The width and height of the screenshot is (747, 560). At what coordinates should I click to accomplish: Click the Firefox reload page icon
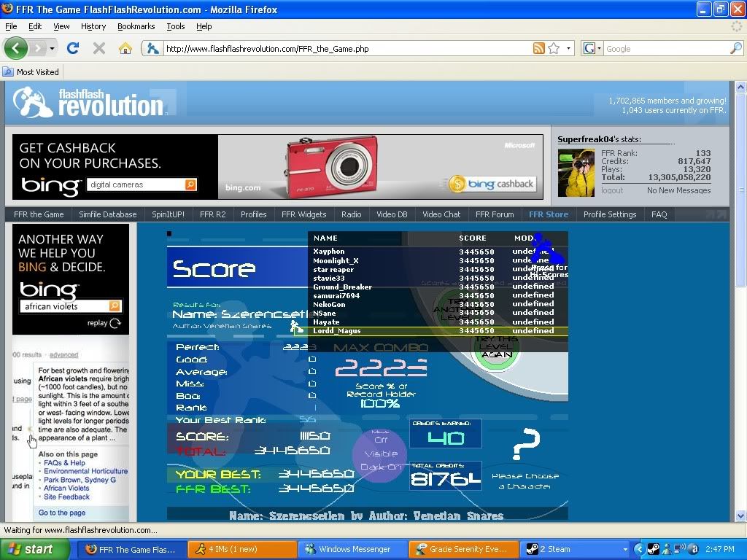[73, 48]
